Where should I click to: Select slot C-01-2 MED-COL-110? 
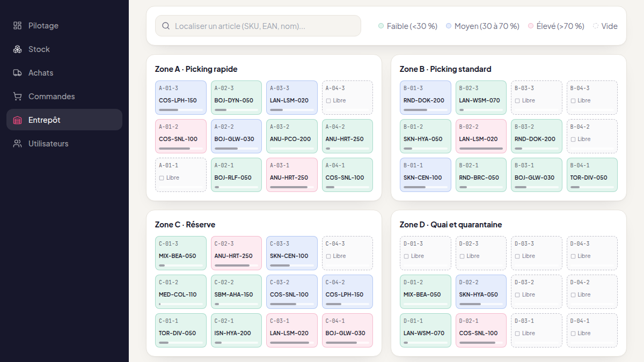[x=181, y=292]
